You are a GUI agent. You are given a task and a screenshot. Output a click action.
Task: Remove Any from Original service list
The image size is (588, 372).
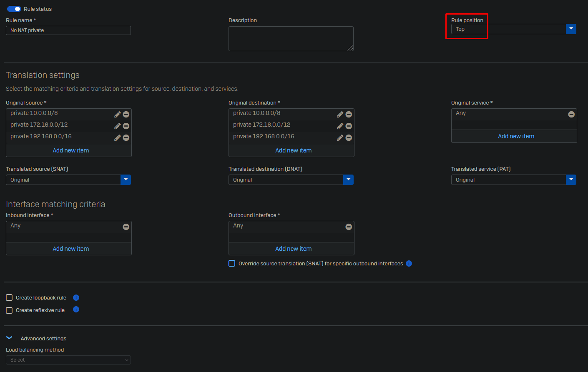click(571, 114)
